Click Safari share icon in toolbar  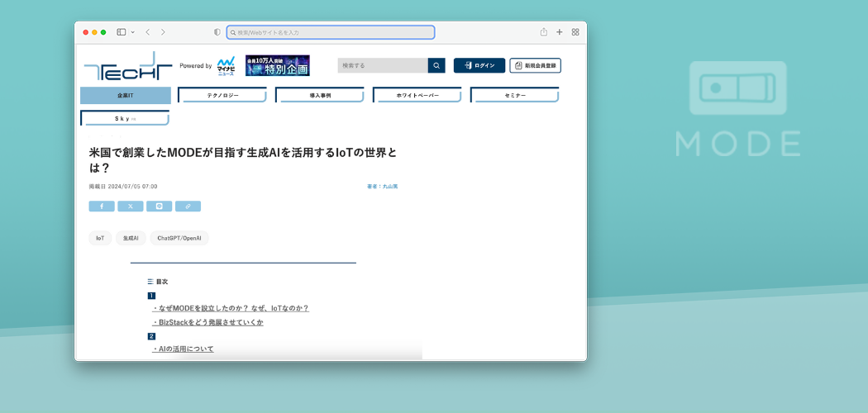pyautogui.click(x=544, y=32)
